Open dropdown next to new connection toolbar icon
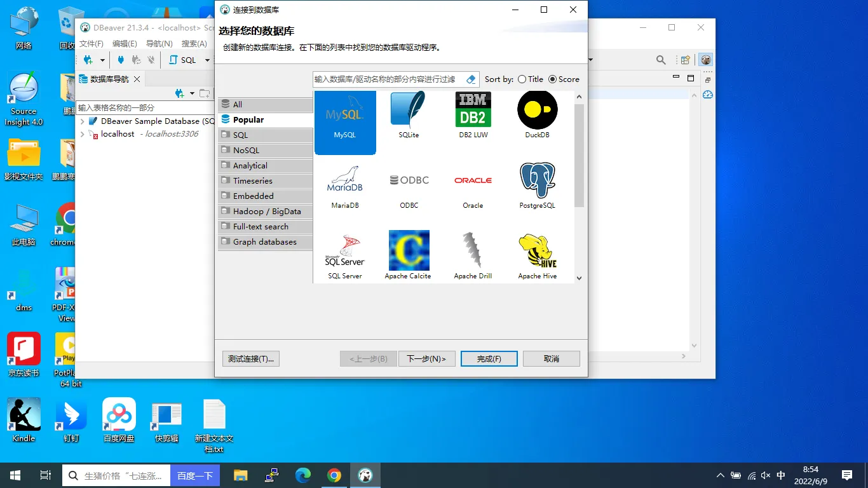 pos(102,60)
